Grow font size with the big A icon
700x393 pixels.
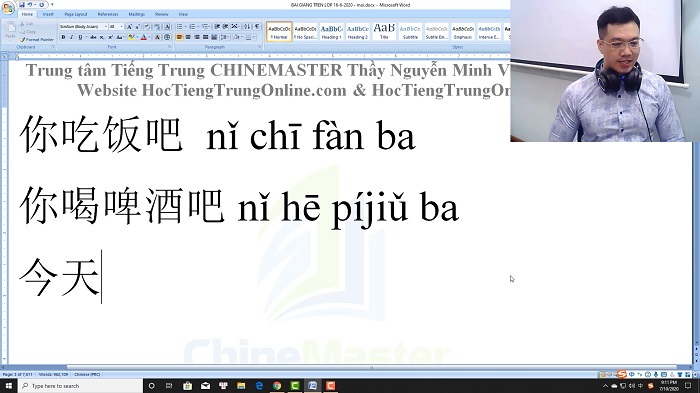pyautogui.click(x=129, y=27)
